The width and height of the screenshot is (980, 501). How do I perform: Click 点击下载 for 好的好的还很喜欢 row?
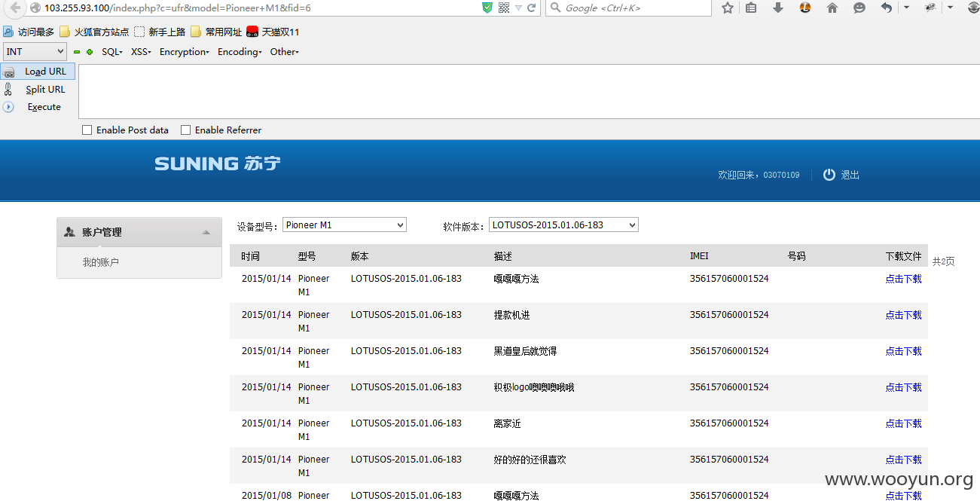(903, 460)
